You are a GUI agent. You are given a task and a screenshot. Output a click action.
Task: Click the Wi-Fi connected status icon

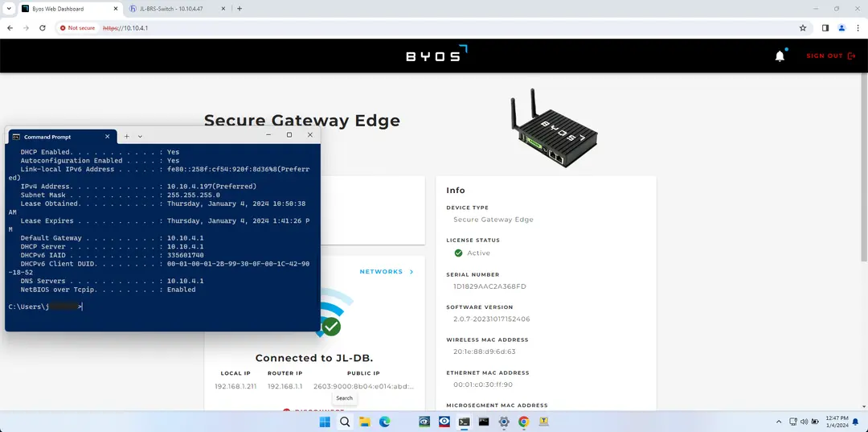coord(331,327)
